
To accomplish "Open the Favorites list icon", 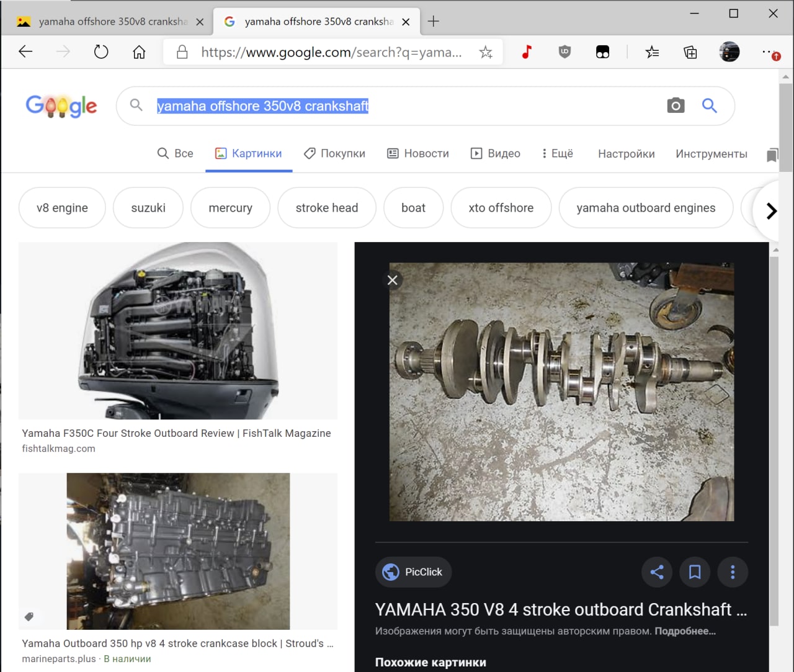I will pos(652,52).
